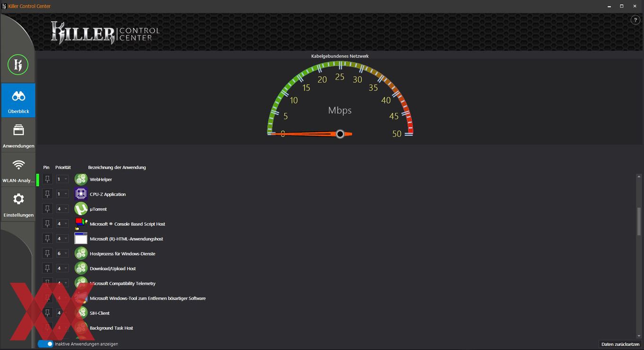Select Download/Upload Host text
644x350 pixels.
113,269
